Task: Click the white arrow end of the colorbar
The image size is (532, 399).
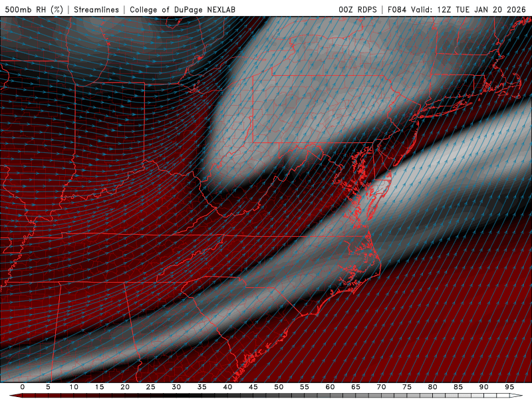Action: [517, 396]
